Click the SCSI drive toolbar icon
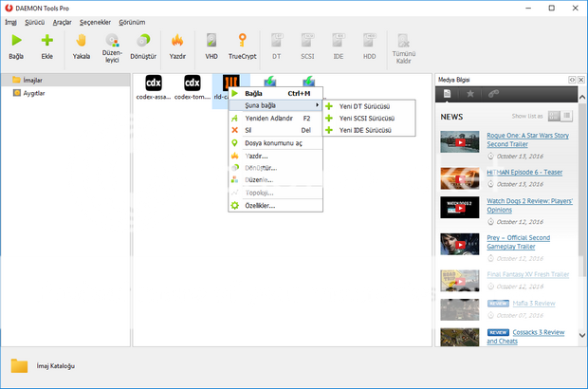 (307, 40)
